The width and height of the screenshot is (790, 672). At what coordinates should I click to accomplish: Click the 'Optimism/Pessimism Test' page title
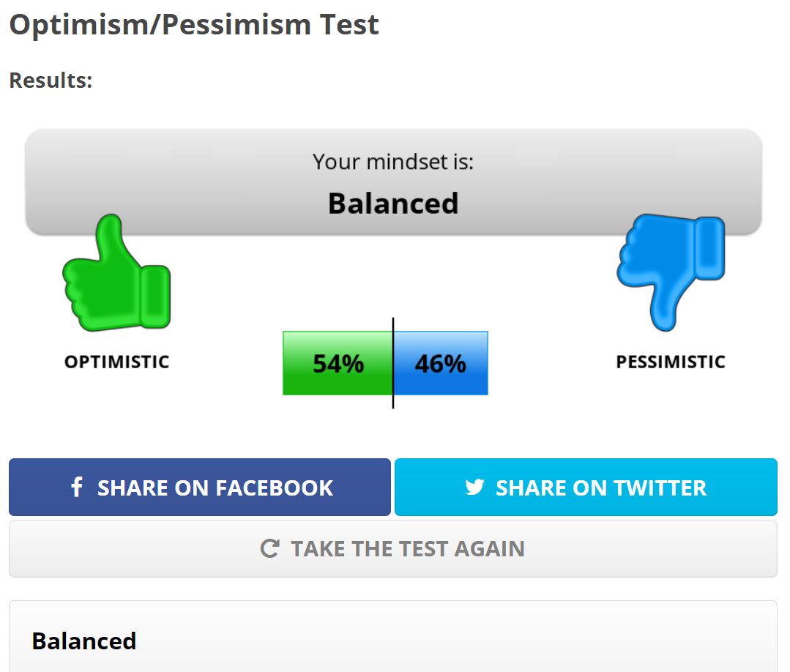[194, 25]
